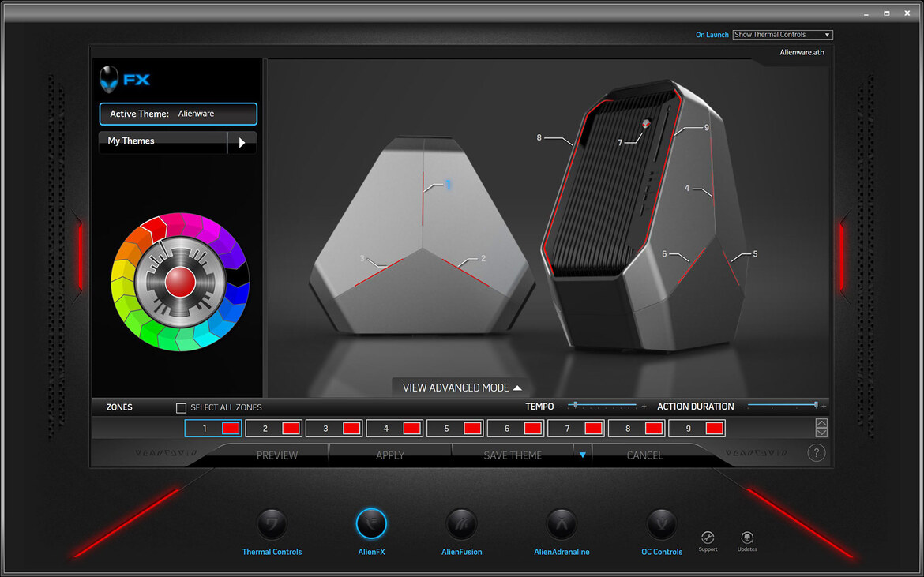924x577 pixels.
Task: Check for Updates icon
Action: tap(746, 538)
